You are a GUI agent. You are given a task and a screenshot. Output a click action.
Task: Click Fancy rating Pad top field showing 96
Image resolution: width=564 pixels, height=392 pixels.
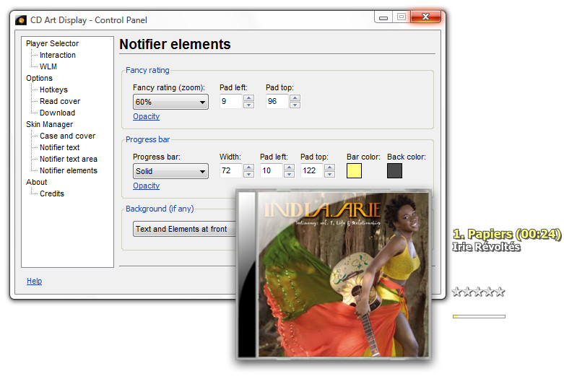277,101
